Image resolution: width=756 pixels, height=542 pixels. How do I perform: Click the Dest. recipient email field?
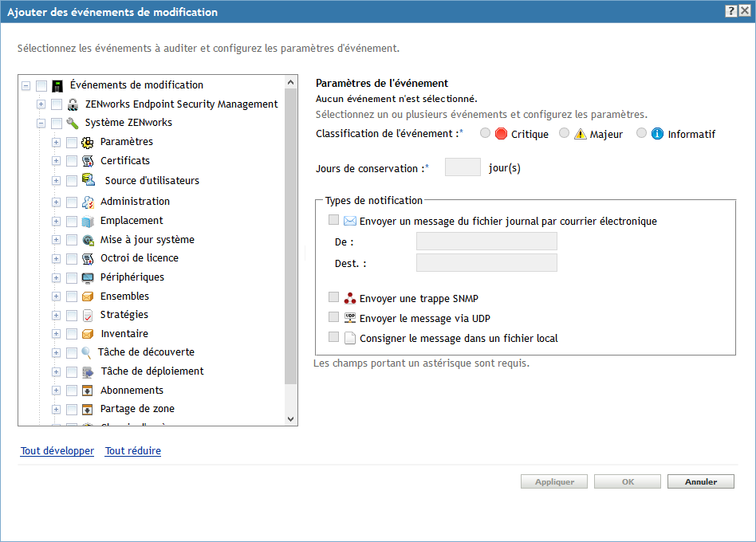[487, 262]
